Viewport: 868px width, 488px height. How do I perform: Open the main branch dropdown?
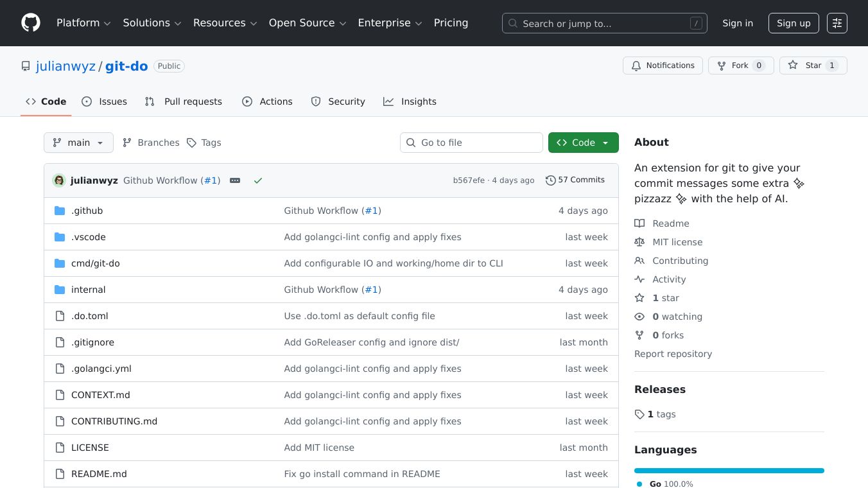(78, 143)
